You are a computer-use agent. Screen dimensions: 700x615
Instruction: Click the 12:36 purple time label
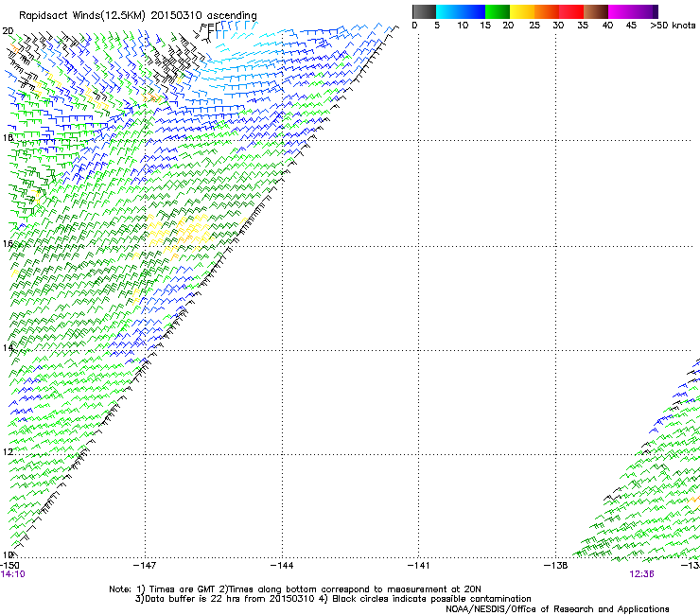[x=641, y=574]
